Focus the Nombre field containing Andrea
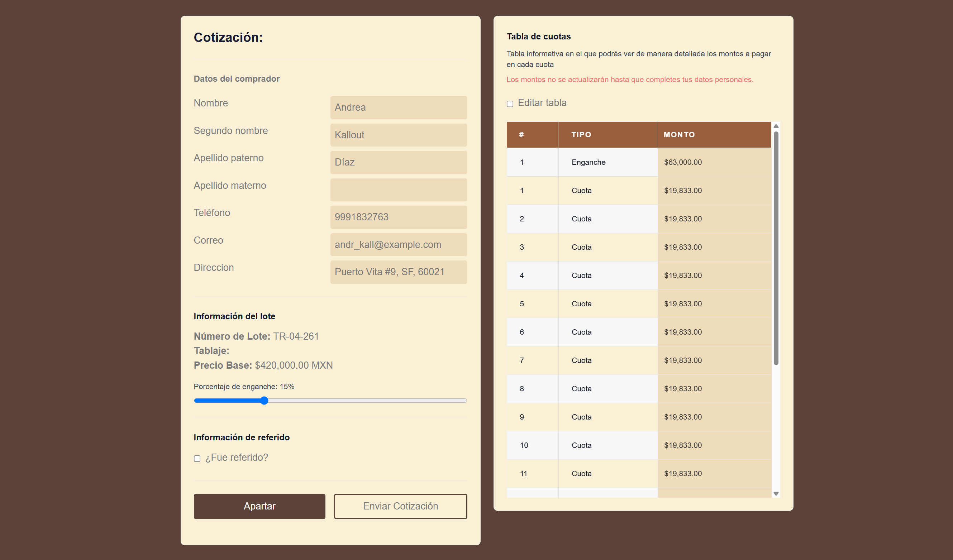 (x=398, y=107)
